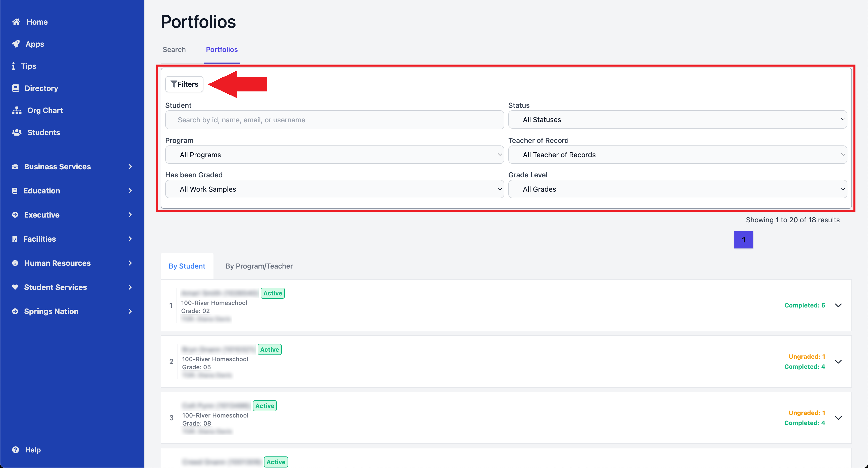Open the All Work Samples dropdown
Image resolution: width=868 pixels, height=468 pixels.
334,189
